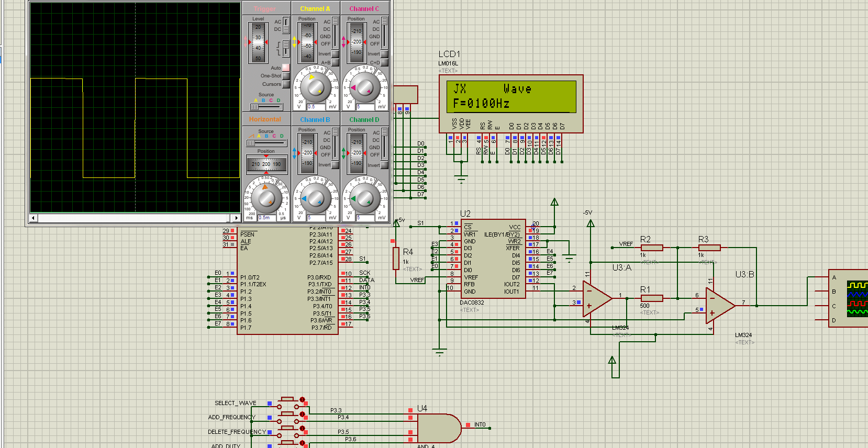
Task: Enable the A+B sum button
Action: (x=335, y=62)
